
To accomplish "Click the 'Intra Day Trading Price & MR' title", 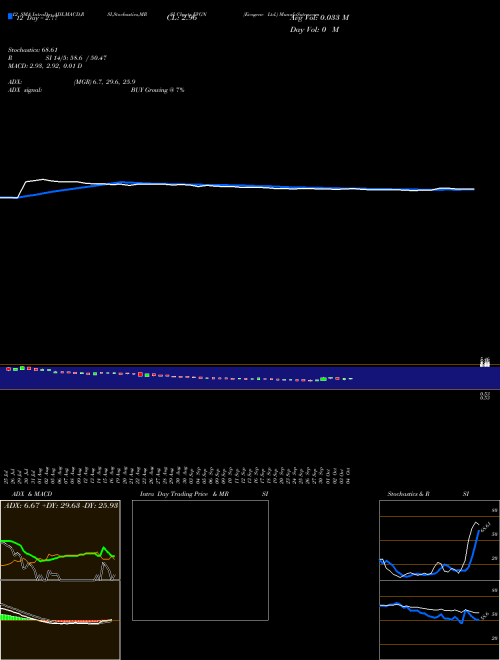I will pyautogui.click(x=184, y=494).
